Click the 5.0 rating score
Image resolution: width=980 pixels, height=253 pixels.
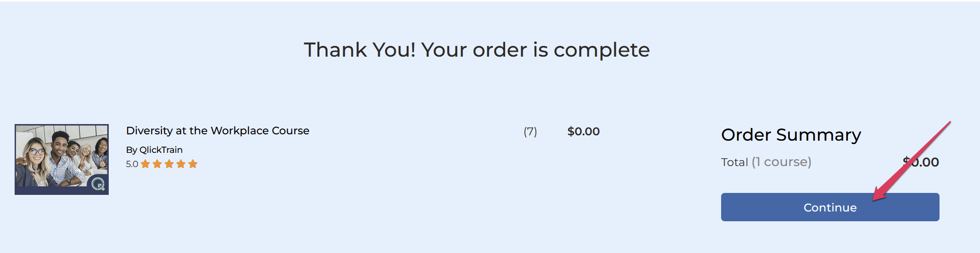point(132,164)
